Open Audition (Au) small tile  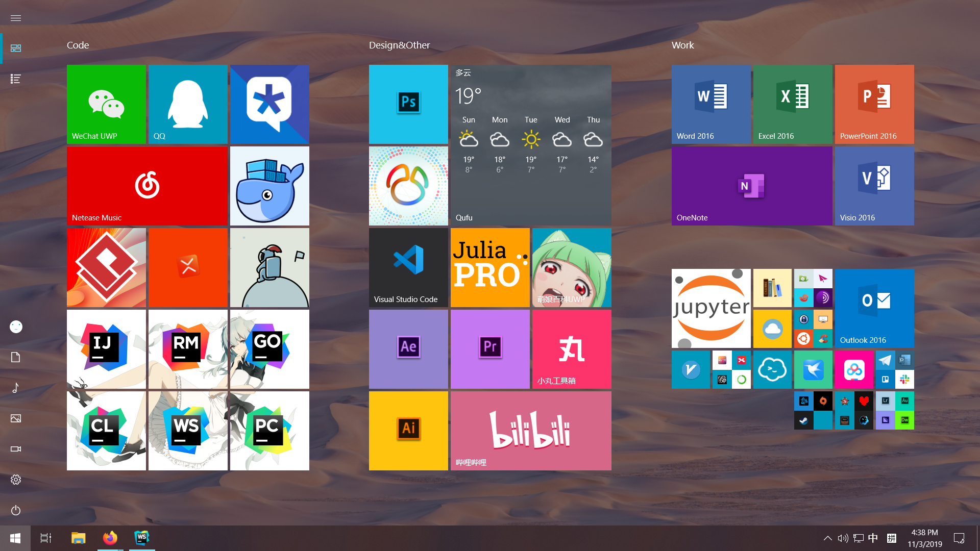(x=905, y=401)
